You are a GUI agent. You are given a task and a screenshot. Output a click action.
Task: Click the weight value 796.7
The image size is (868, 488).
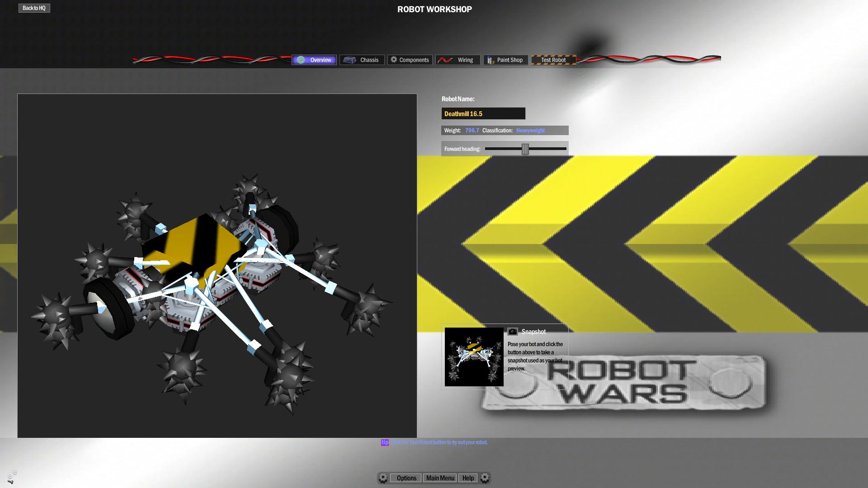(472, 131)
